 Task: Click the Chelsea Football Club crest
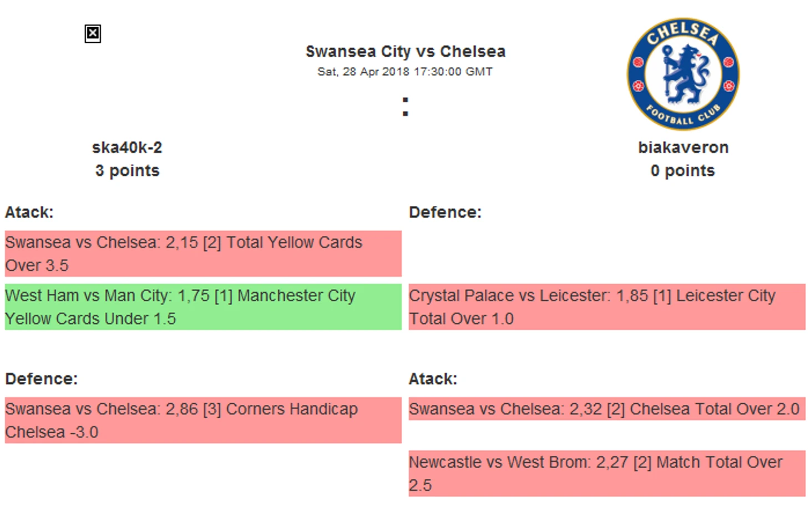[x=683, y=74]
